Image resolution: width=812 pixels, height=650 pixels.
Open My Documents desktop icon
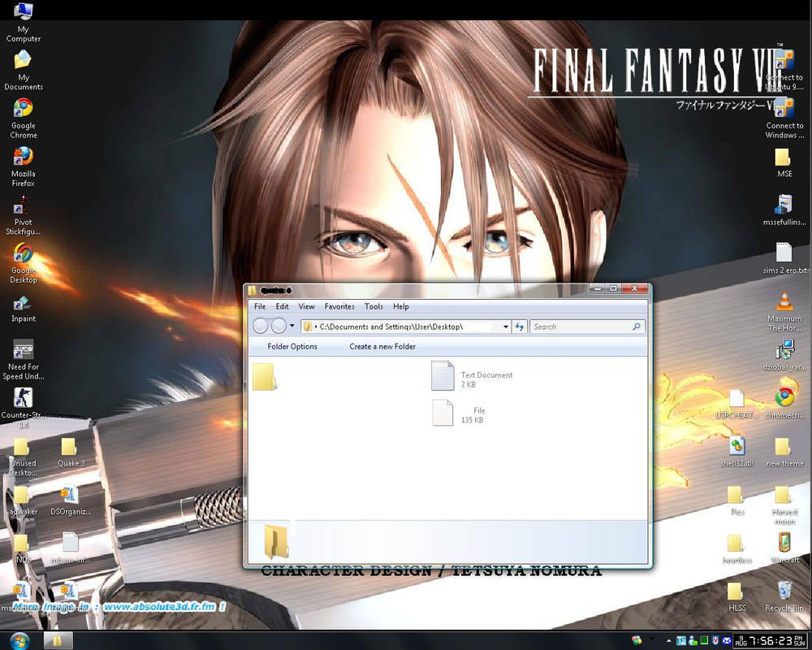pyautogui.click(x=23, y=70)
